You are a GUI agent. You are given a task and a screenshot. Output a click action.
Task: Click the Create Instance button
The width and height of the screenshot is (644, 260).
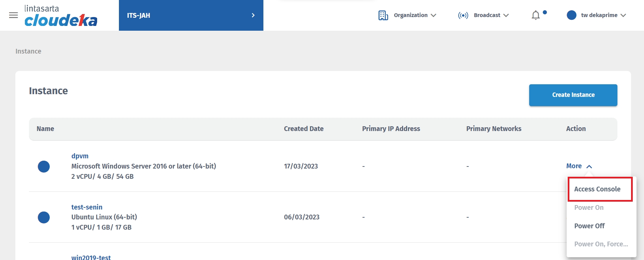573,95
